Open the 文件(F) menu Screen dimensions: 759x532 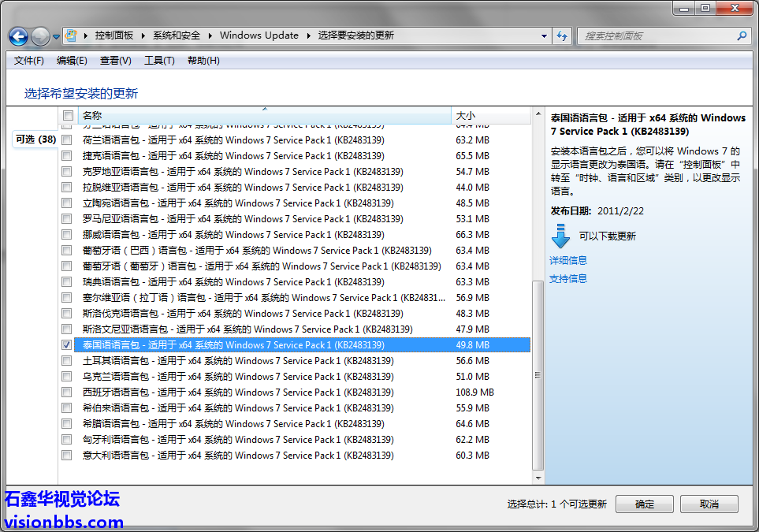pos(29,61)
